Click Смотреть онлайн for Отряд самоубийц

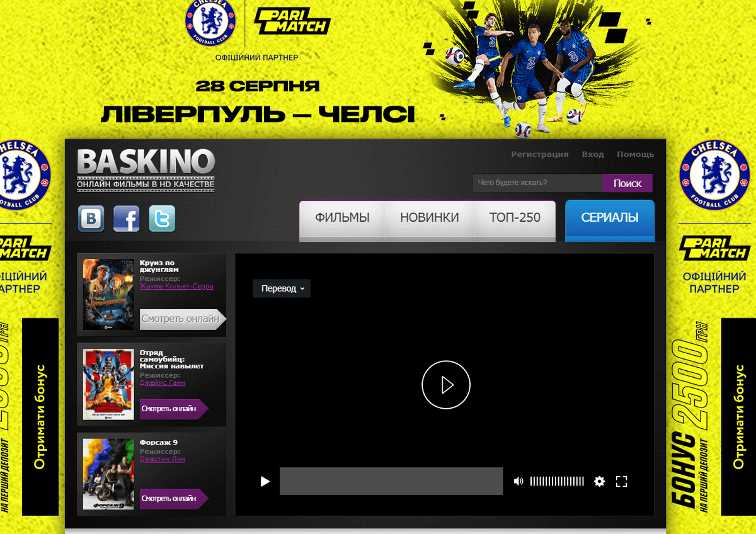tap(173, 409)
